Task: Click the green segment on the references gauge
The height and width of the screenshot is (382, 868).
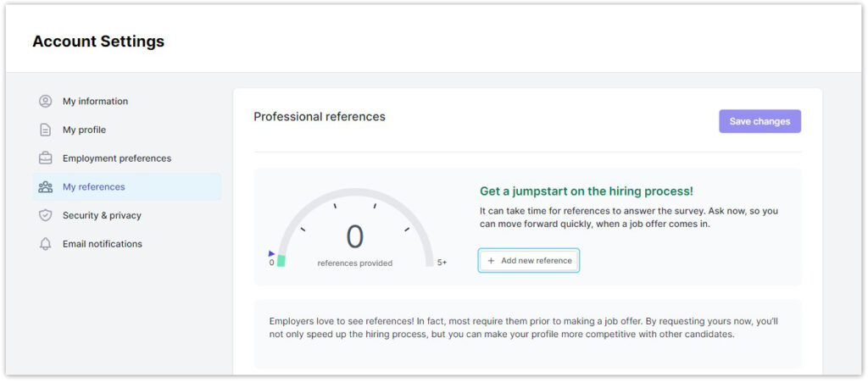Action: pos(281,261)
